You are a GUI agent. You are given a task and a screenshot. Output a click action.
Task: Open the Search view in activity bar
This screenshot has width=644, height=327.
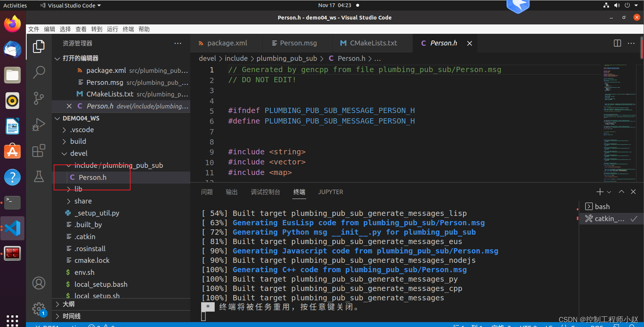[39, 72]
